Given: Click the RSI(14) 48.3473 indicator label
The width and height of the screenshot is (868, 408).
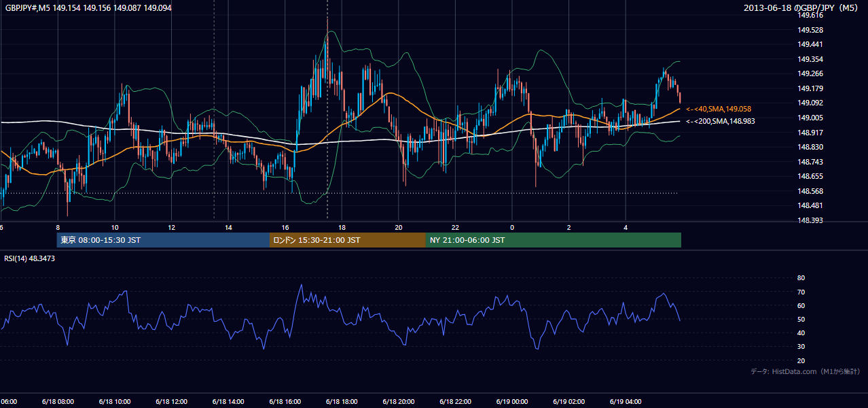Looking at the screenshot, I should pyautogui.click(x=31, y=258).
